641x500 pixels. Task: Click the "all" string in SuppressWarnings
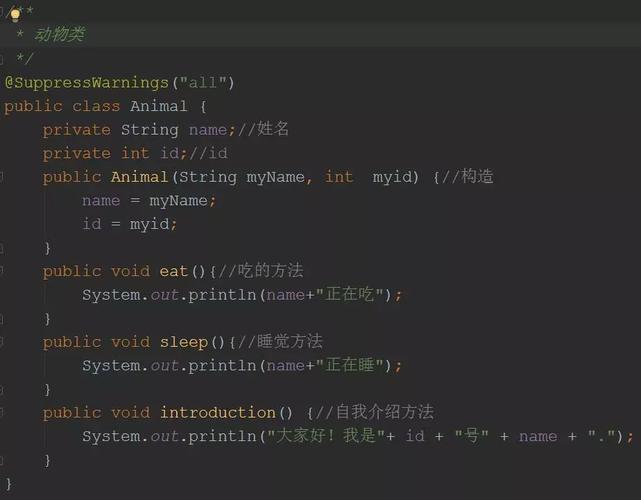point(202,83)
